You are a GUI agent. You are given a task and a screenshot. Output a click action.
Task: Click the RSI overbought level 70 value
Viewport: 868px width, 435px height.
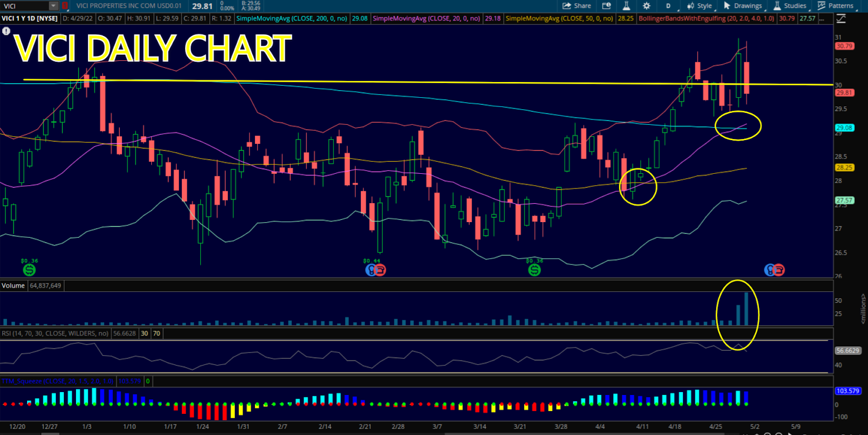[x=157, y=333]
